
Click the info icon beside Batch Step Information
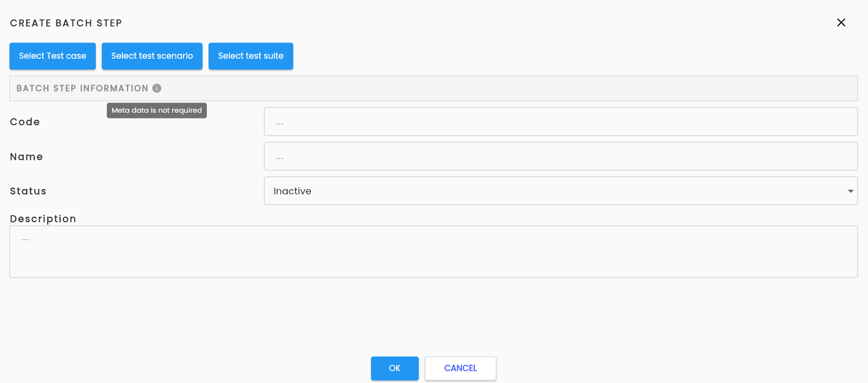(x=157, y=88)
